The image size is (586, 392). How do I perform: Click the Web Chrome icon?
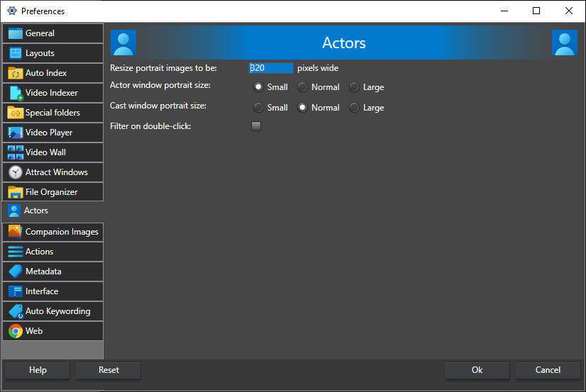coord(15,331)
